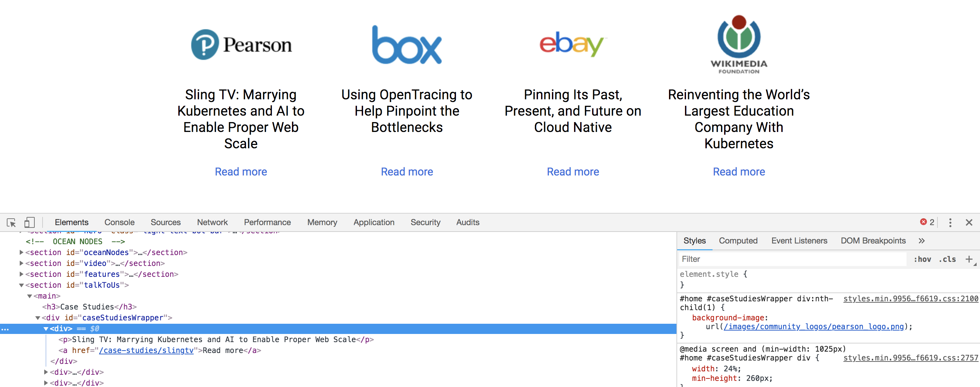Screen dimensions: 980x387
Task: Close the DevTools panel
Action: [969, 222]
